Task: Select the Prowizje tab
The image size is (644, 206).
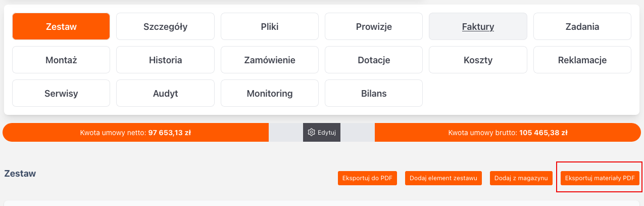Action: (x=374, y=26)
